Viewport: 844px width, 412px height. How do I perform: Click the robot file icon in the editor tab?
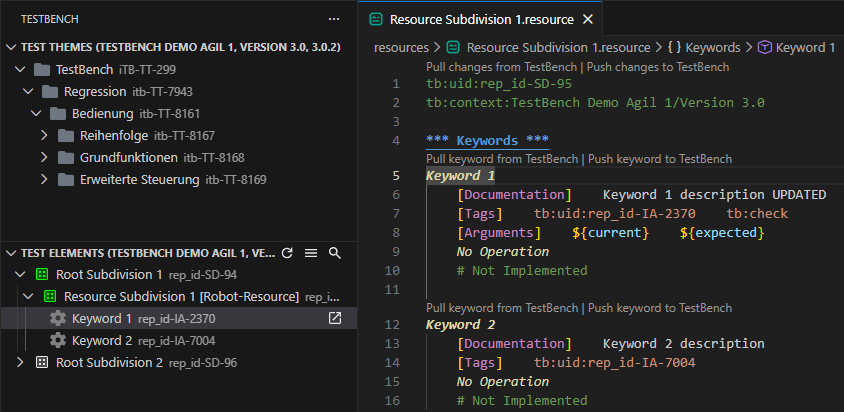pos(376,19)
